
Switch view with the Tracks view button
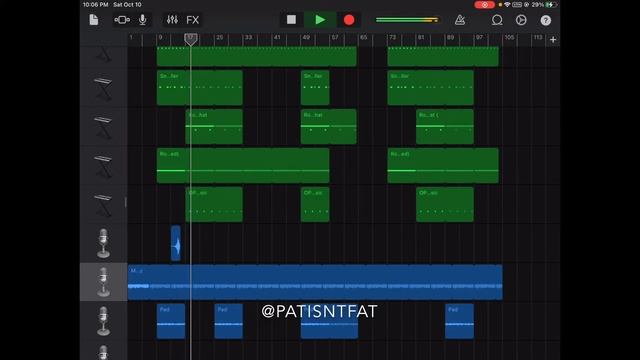122,20
